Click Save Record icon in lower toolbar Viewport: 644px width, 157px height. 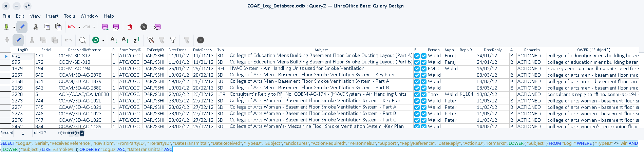[7, 40]
